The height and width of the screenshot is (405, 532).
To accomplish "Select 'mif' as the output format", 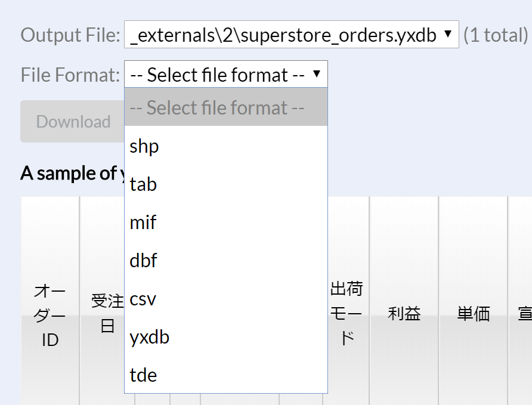I will tap(143, 222).
